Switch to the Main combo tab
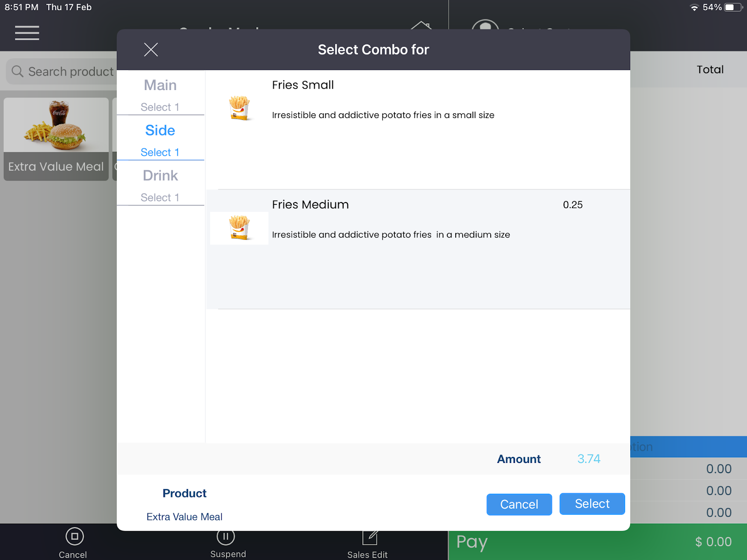This screenshot has width=747, height=560. (x=160, y=93)
